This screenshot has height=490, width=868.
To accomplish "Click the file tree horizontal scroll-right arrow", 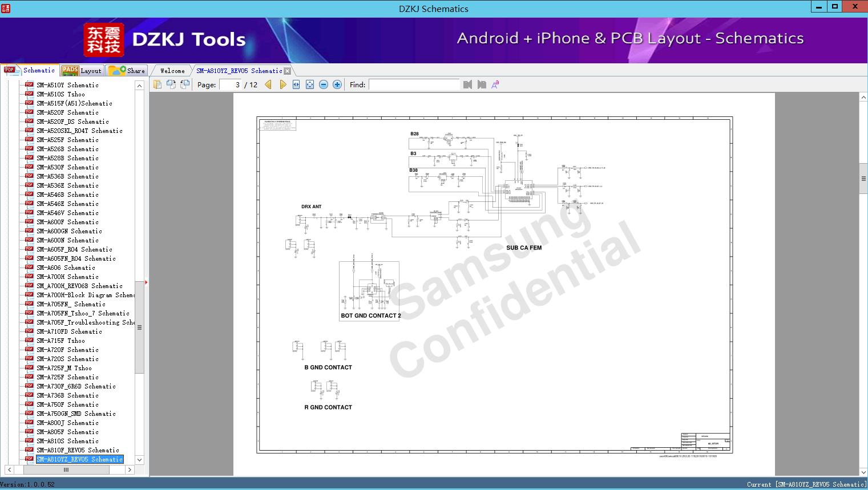I will click(130, 469).
